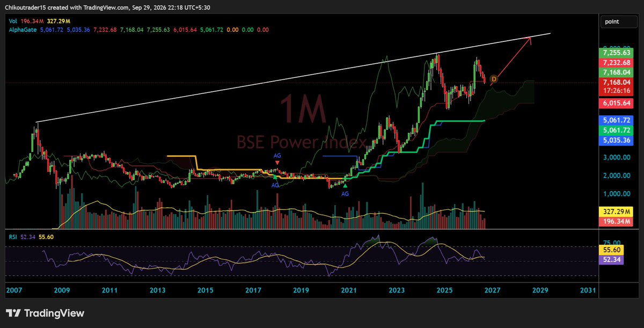
Task: Click the 2,000.00 price scale level
Action: 616,176
